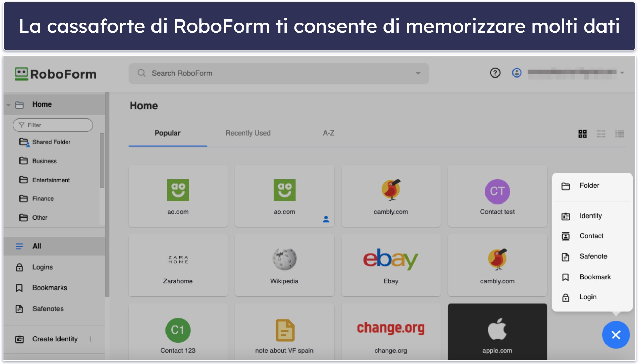Open the Contact 123 card
Image resolution: width=639 pixels, height=364 pixels.
(178, 332)
